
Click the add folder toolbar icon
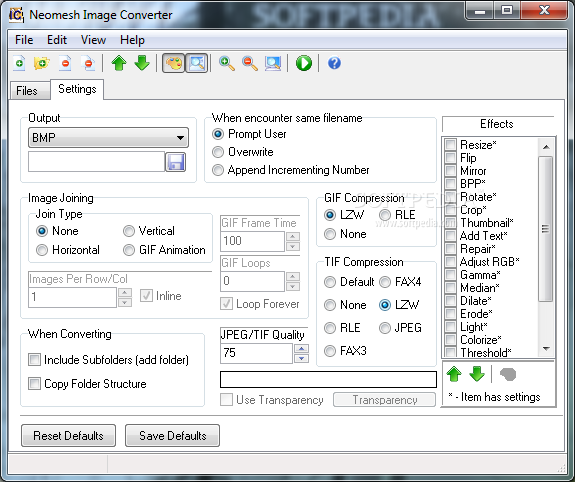[x=42, y=63]
